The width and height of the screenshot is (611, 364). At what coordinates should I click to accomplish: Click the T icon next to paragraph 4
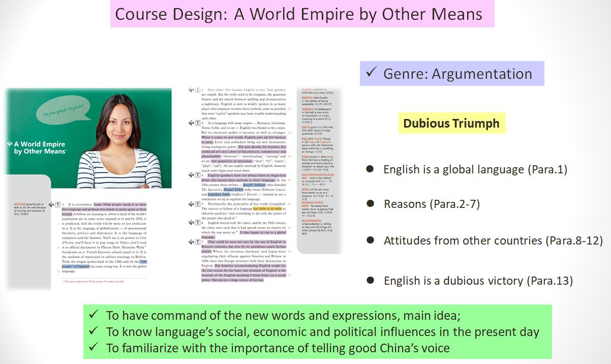point(197,175)
